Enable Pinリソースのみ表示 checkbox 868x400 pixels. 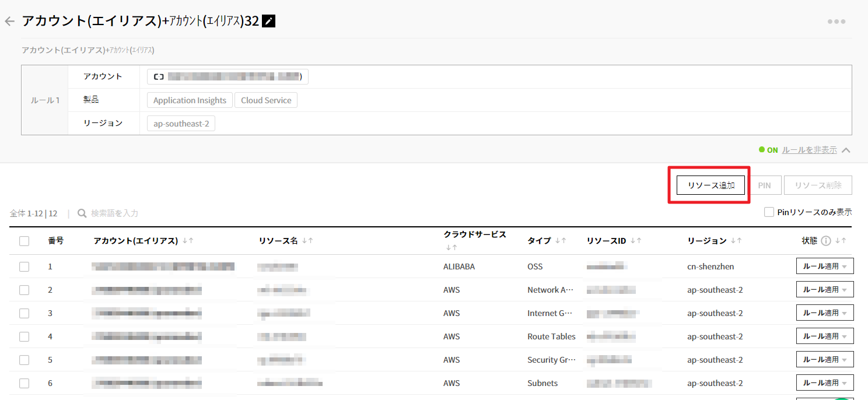point(769,212)
